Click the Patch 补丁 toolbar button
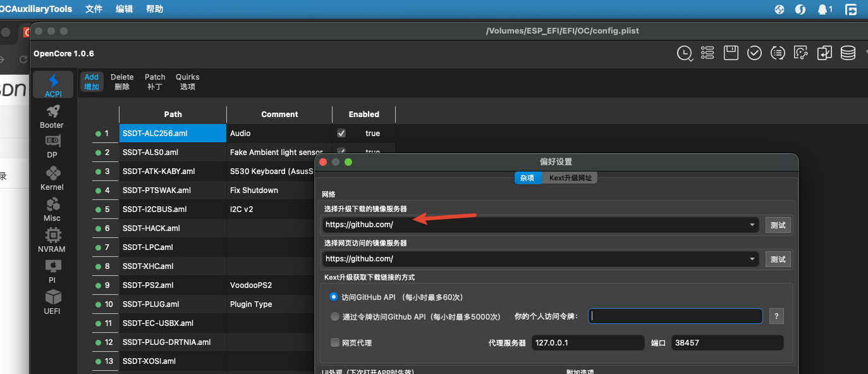 pos(155,81)
